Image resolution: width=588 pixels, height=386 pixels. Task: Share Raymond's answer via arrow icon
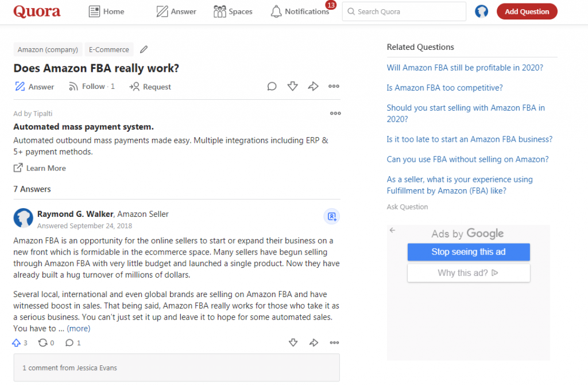(x=314, y=342)
